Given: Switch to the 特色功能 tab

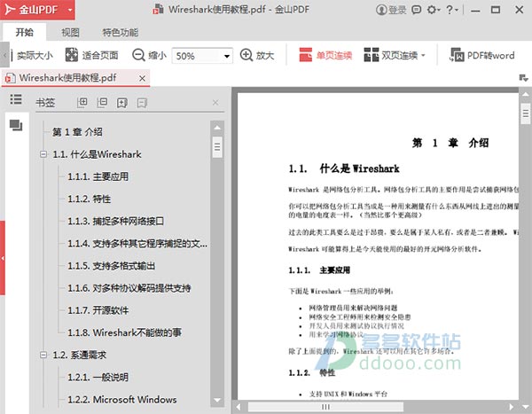Looking at the screenshot, I should (x=120, y=32).
